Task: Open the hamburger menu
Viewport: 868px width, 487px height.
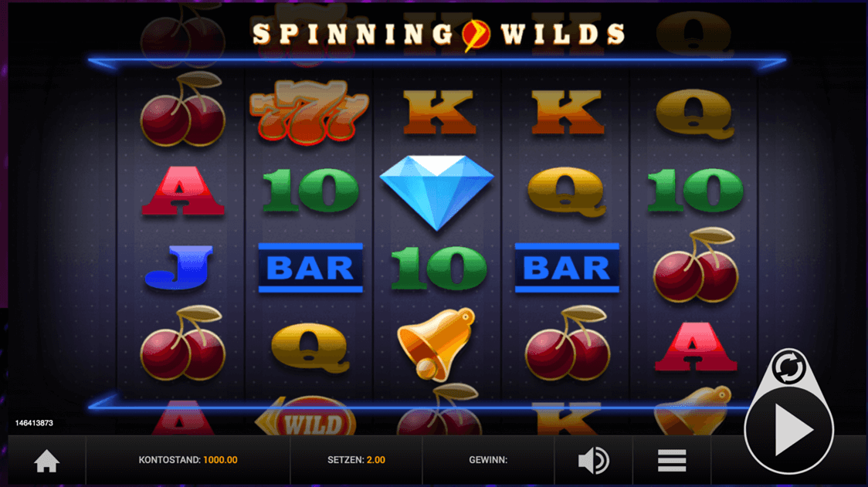Action: tap(672, 461)
